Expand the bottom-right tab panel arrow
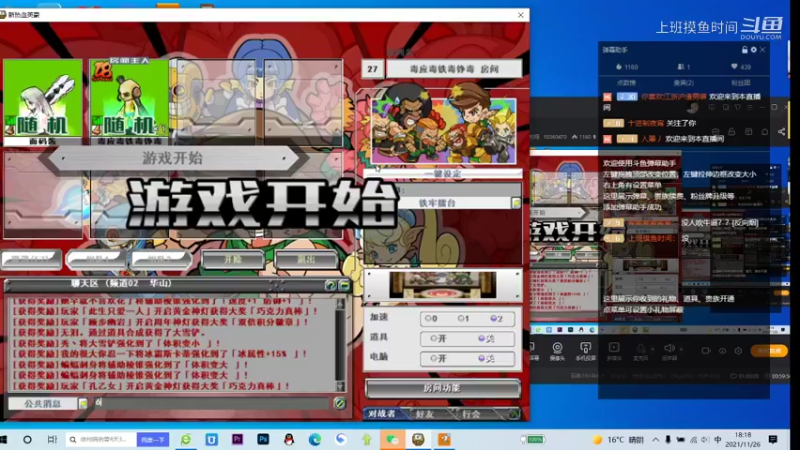 point(514,414)
